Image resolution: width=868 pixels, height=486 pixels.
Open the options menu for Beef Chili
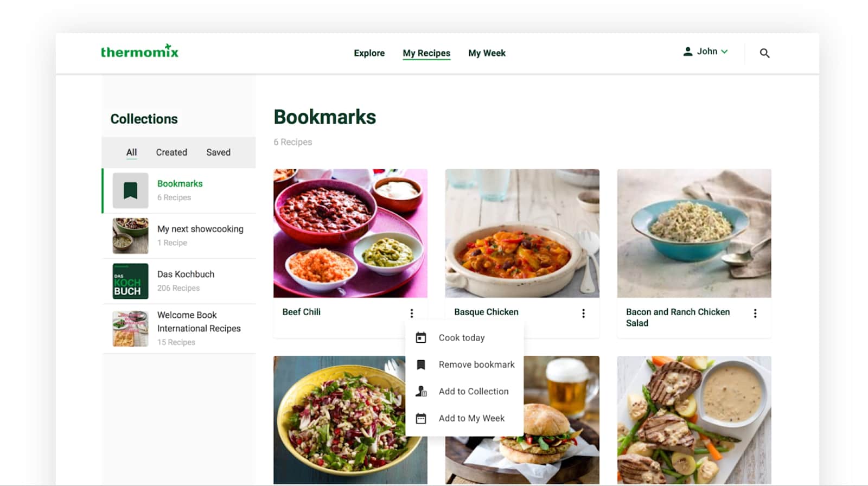pos(412,313)
